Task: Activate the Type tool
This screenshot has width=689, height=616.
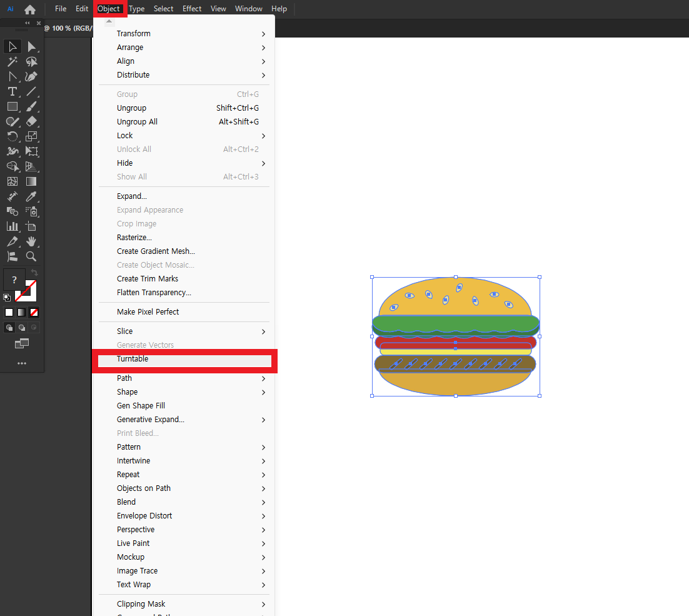Action: click(x=13, y=91)
